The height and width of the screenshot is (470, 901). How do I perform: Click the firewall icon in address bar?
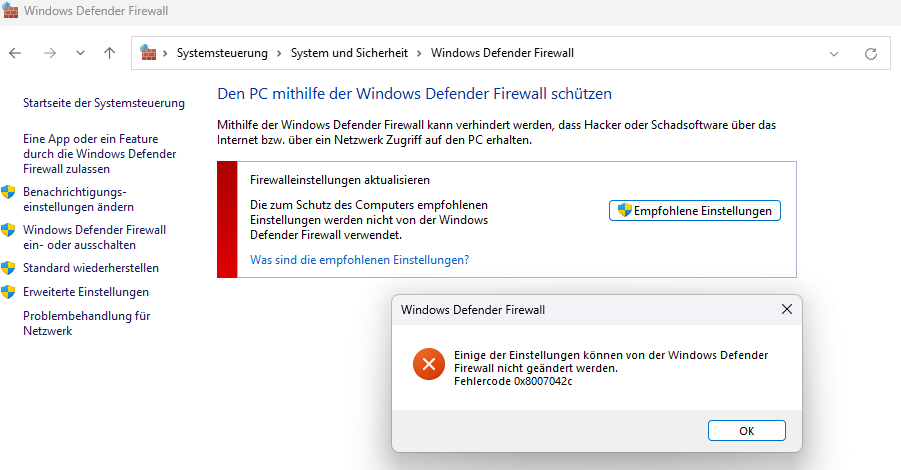coord(148,52)
